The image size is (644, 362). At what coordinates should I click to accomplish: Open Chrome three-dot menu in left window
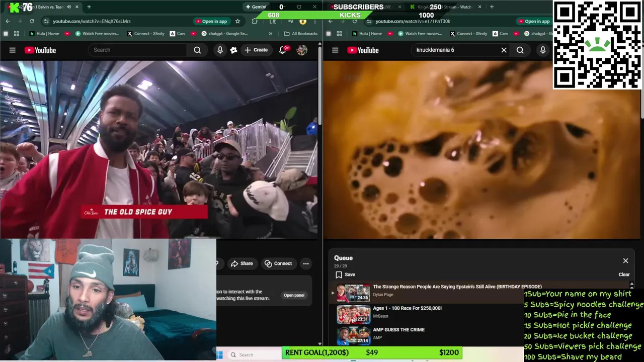point(315,21)
